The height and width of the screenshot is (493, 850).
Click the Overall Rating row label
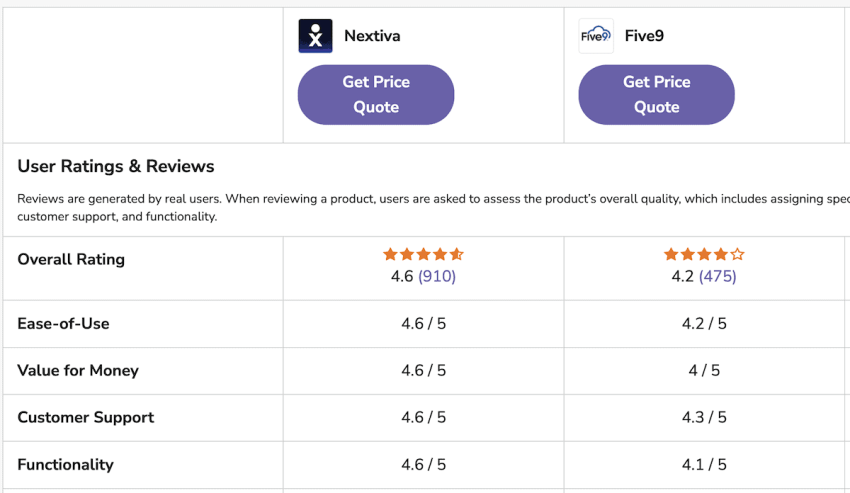click(x=71, y=259)
